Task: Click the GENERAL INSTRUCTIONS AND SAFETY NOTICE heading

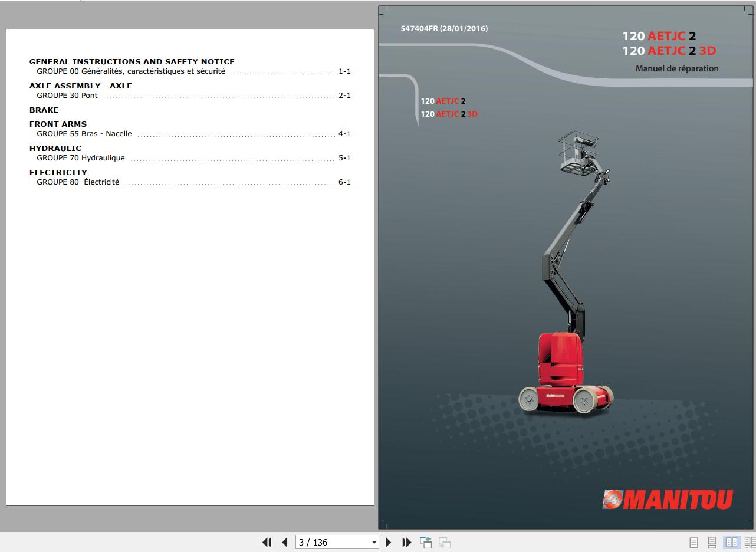Action: [x=132, y=61]
